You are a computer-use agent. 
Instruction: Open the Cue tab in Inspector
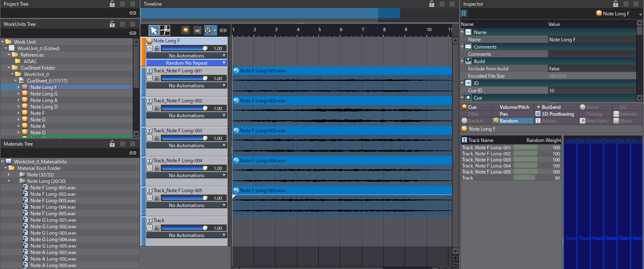tap(476, 107)
